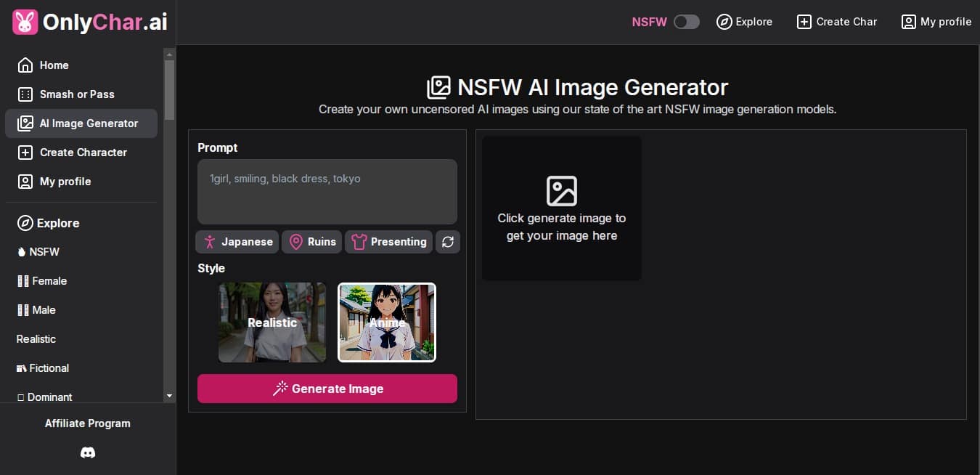The image size is (980, 475).
Task: Select the Anime style thumbnail
Action: click(x=387, y=322)
